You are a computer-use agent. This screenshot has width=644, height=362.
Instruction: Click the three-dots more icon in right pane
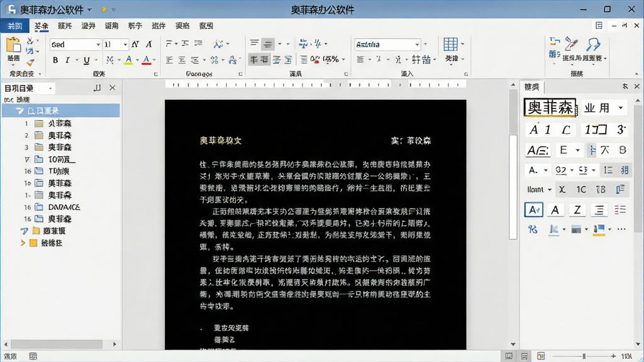(x=621, y=229)
